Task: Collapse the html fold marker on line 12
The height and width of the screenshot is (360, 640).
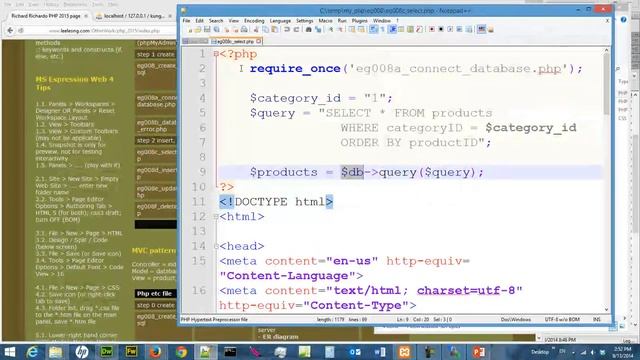Action: (216, 217)
